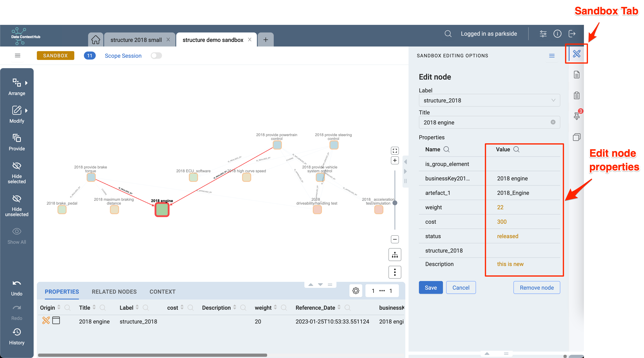Click the Remove node button
Viewport: 644px width, 358px height.
(x=536, y=287)
